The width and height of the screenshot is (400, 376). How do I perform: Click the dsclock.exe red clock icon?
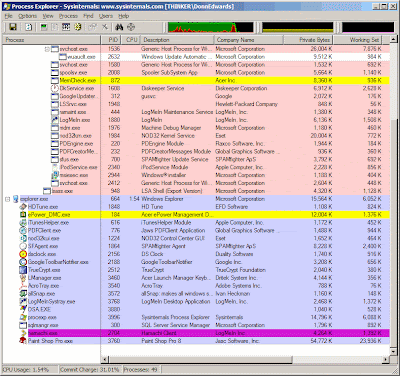tap(23, 254)
